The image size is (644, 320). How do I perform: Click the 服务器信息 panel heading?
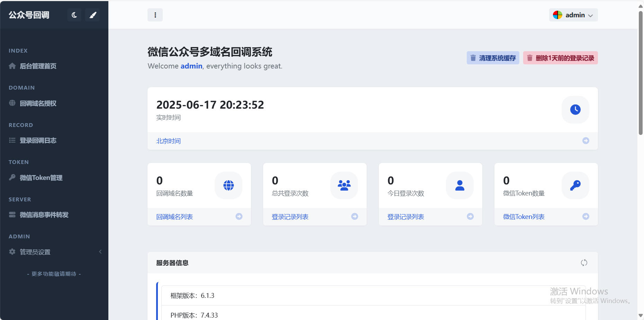click(172, 263)
